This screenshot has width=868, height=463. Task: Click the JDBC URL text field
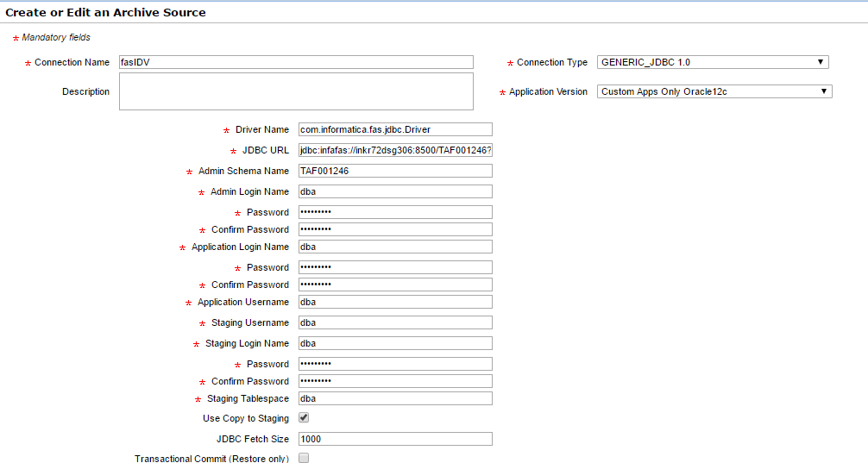click(394, 150)
